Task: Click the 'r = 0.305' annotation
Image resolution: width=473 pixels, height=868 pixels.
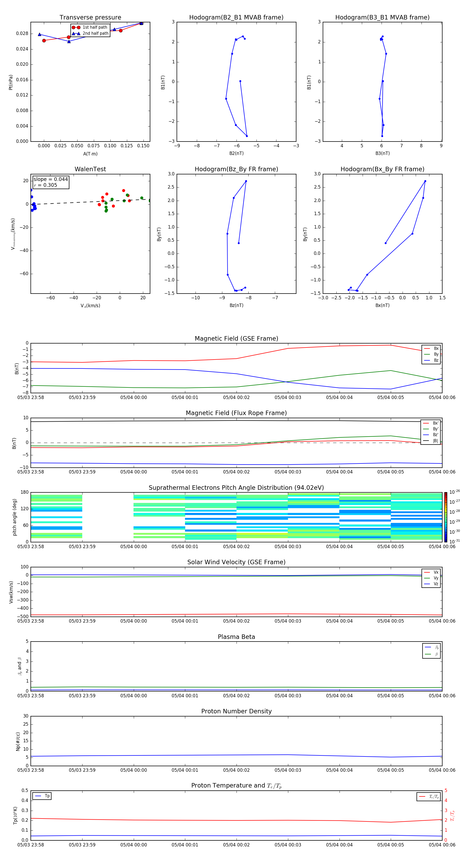Action: pyautogui.click(x=45, y=185)
